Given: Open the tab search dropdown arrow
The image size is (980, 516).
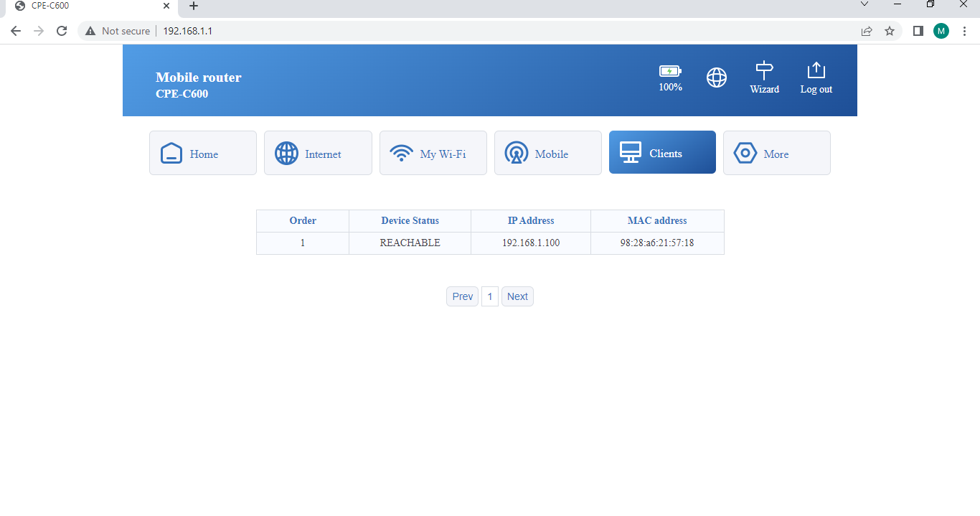Looking at the screenshot, I should [x=864, y=4].
